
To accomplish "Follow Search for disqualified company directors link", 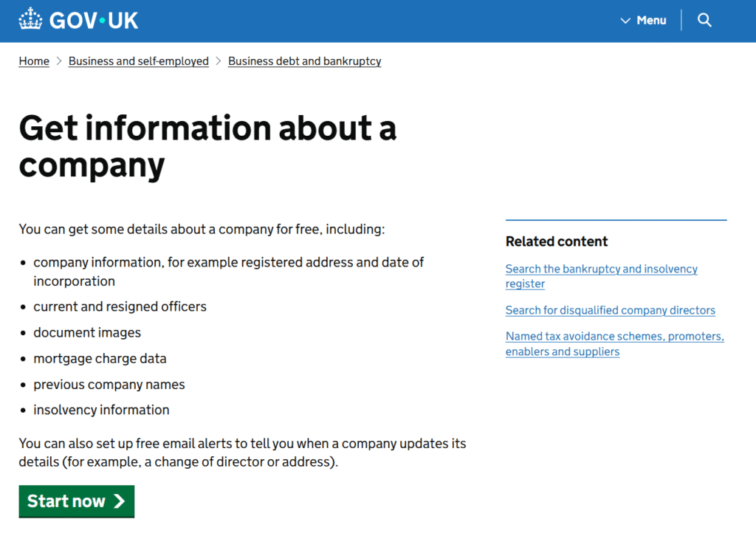I will click(610, 310).
